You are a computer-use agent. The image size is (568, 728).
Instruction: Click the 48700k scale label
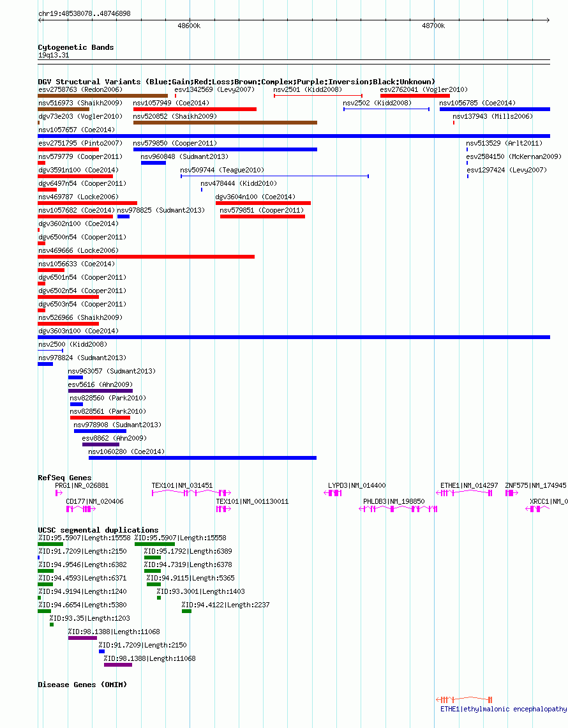[433, 26]
